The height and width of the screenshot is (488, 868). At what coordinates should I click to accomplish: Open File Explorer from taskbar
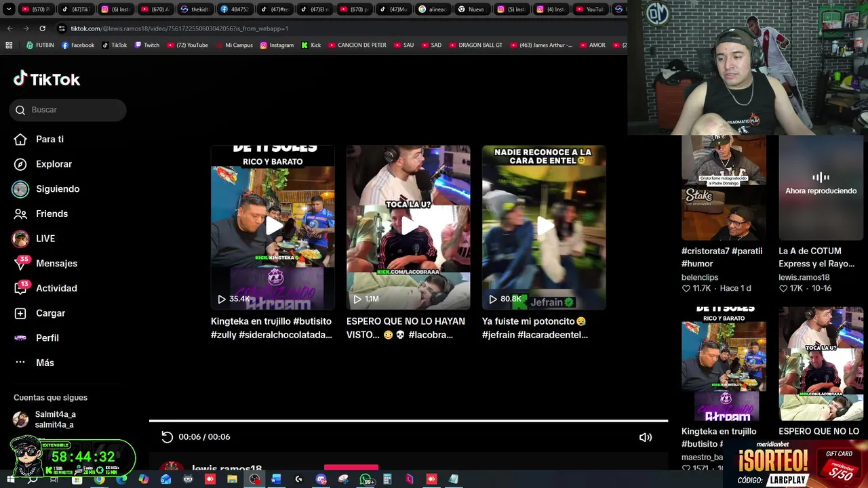click(232, 479)
